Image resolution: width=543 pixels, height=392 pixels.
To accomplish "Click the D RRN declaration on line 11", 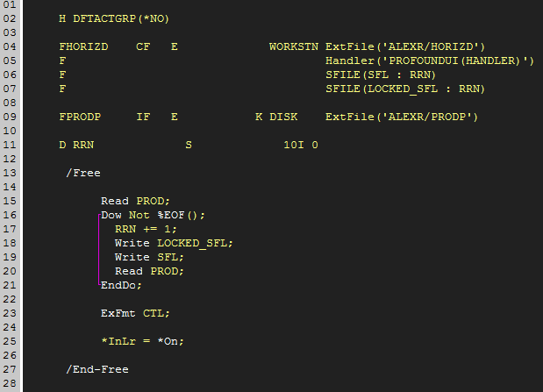I will click(x=76, y=145).
